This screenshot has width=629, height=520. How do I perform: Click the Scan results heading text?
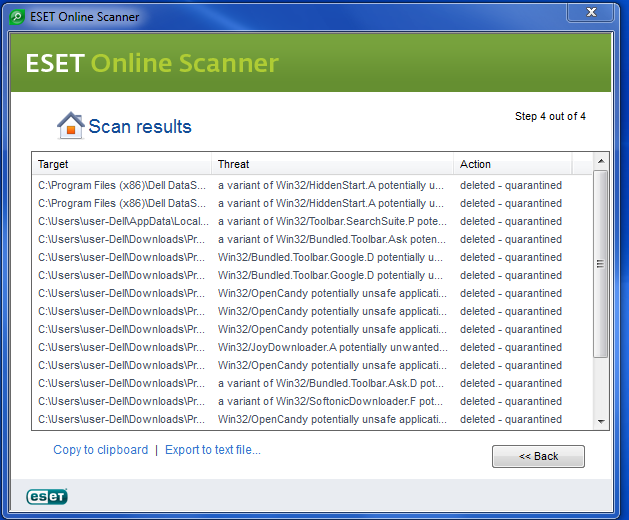tap(140, 126)
